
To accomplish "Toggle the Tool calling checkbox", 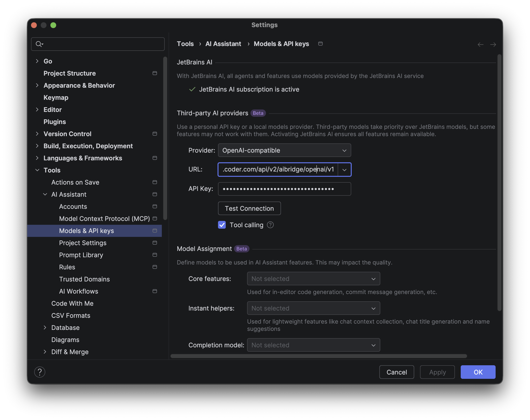I will pyautogui.click(x=222, y=225).
